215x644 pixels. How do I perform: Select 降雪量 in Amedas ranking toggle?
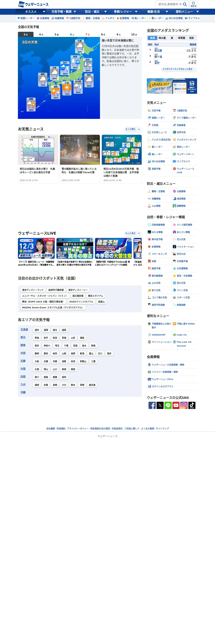tap(182, 38)
